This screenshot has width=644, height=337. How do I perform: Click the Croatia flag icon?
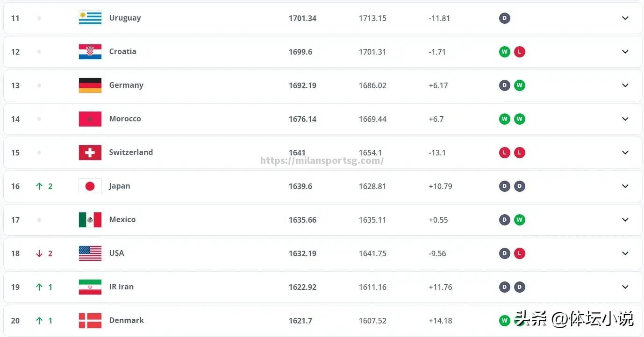click(x=90, y=52)
